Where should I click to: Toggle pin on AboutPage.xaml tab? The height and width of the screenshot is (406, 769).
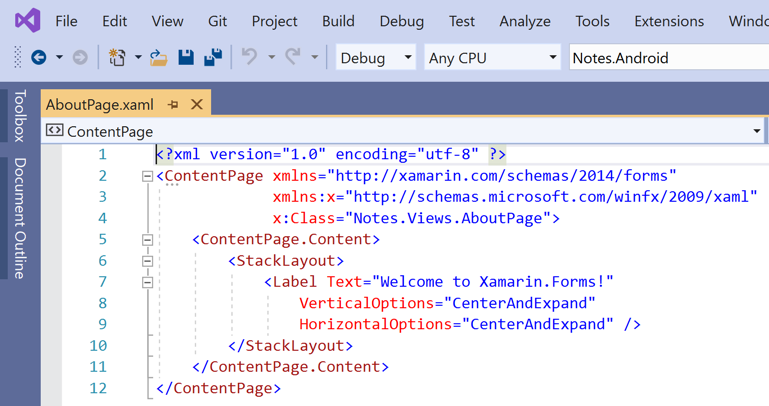(x=173, y=104)
